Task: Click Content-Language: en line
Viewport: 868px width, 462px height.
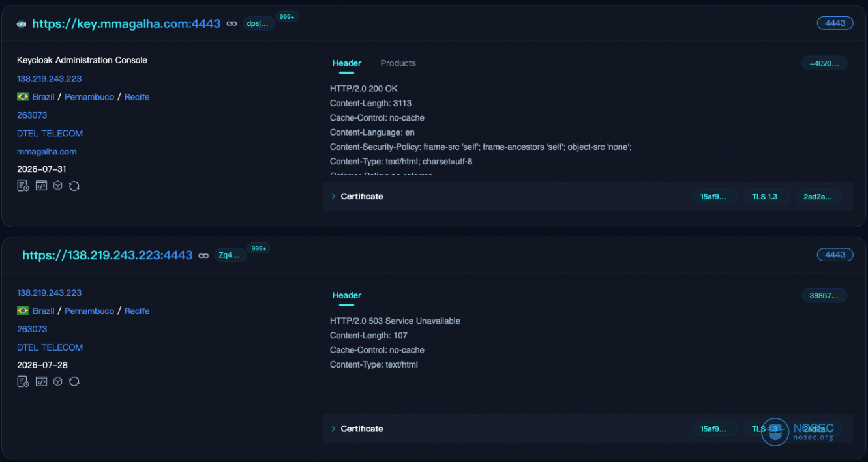Action: tap(372, 132)
